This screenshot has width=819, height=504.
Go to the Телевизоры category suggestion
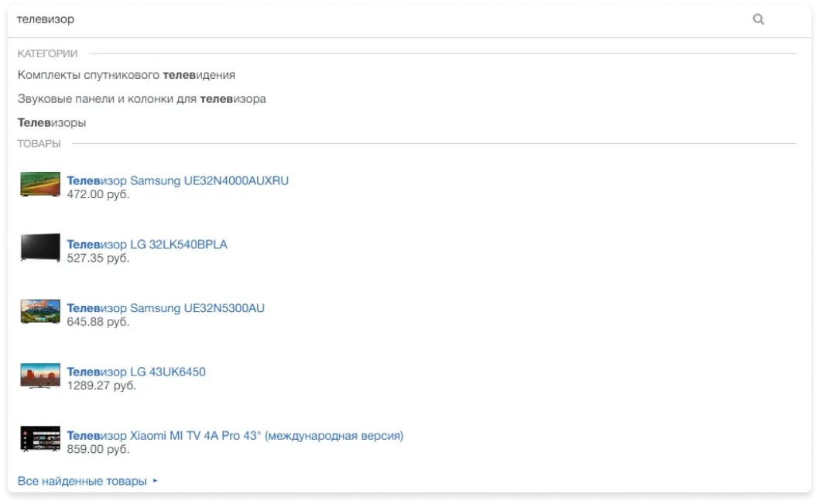coord(52,123)
